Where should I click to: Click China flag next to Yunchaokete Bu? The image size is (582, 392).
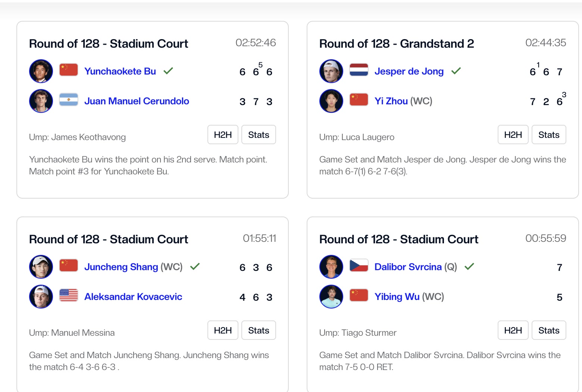(x=69, y=70)
